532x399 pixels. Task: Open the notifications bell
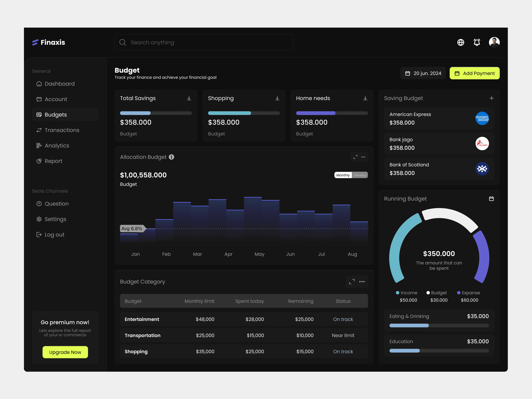tap(477, 42)
